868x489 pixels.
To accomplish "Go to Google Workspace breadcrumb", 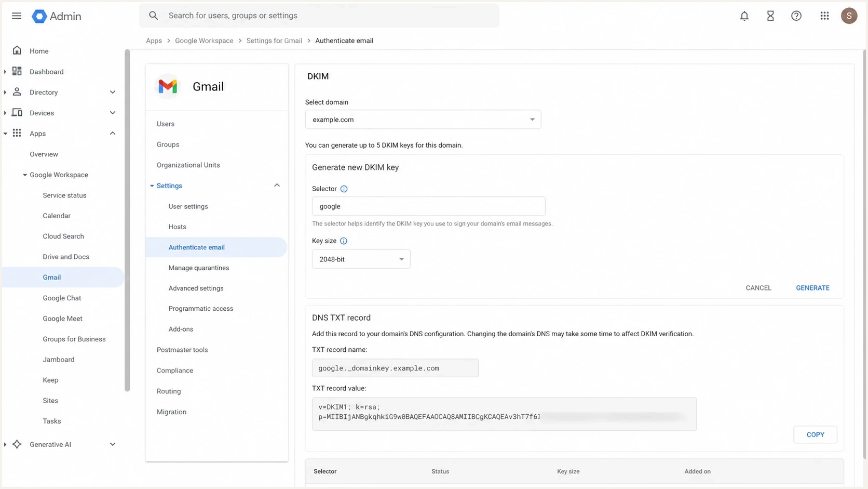I will 204,41.
